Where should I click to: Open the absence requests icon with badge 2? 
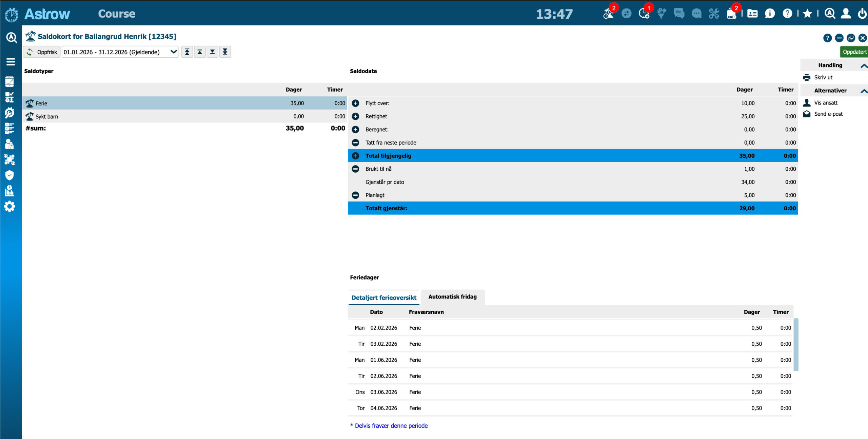coord(609,14)
